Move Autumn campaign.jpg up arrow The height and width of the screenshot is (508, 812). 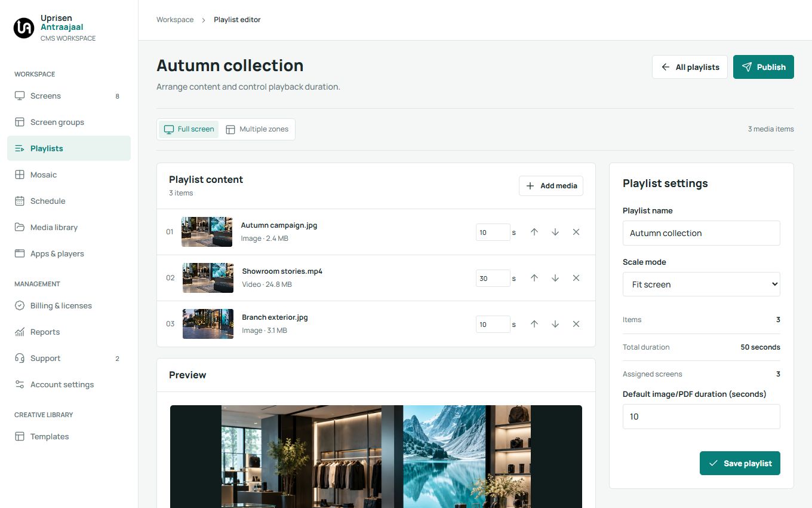(x=534, y=232)
